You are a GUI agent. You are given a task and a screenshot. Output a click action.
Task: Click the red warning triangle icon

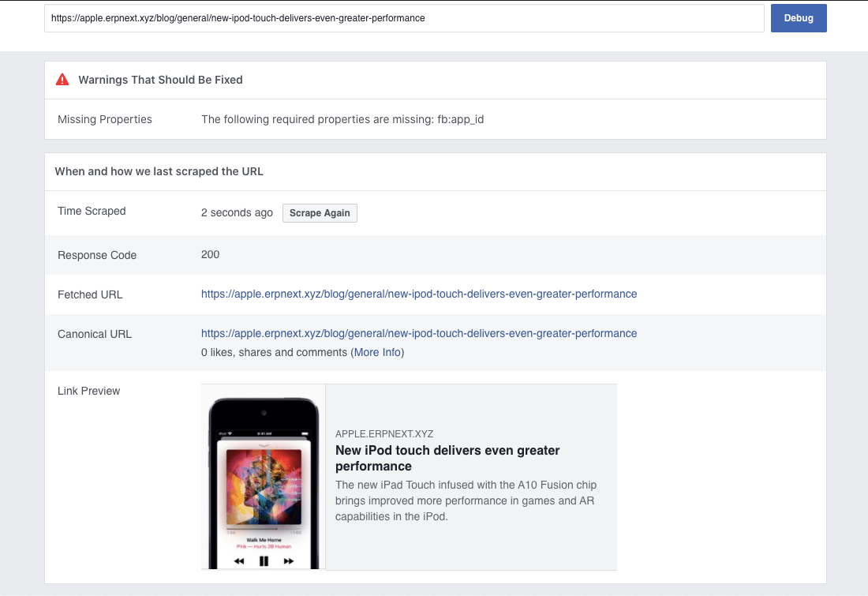(62, 79)
